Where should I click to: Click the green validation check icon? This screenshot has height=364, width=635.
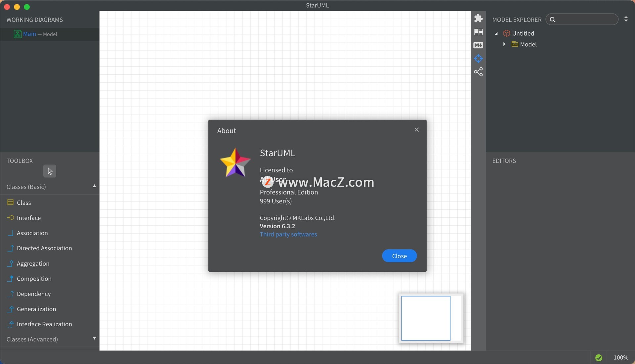click(x=599, y=358)
